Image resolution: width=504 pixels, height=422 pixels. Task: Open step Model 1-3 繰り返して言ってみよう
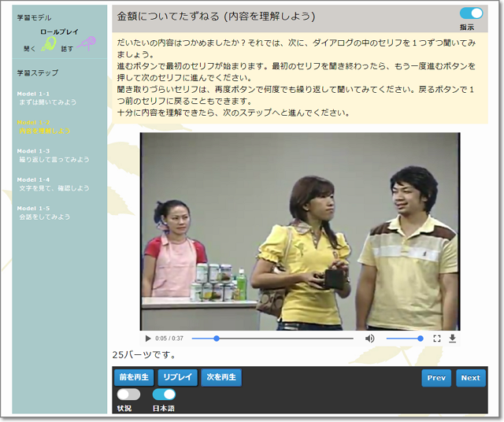[x=53, y=155]
